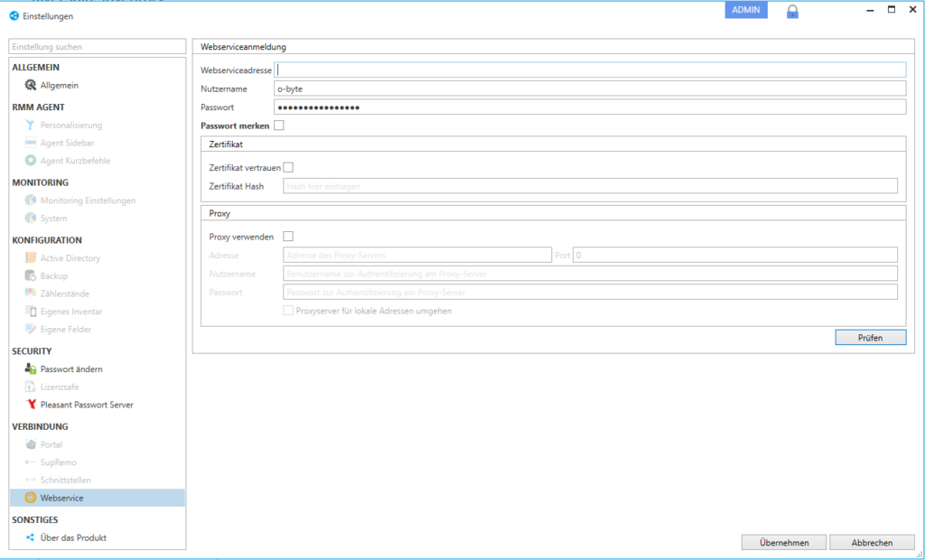Focus the Webserviceadresse input field
The image size is (925, 560).
(589, 70)
